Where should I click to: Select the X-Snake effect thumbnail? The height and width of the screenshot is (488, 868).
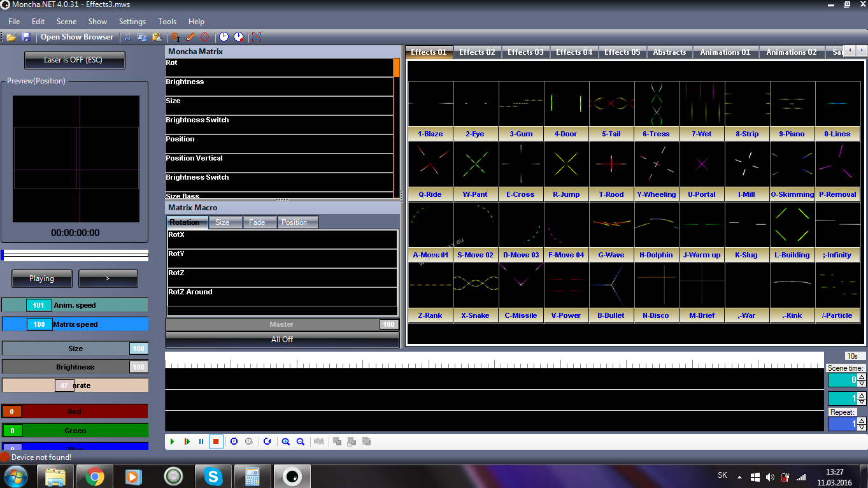476,292
